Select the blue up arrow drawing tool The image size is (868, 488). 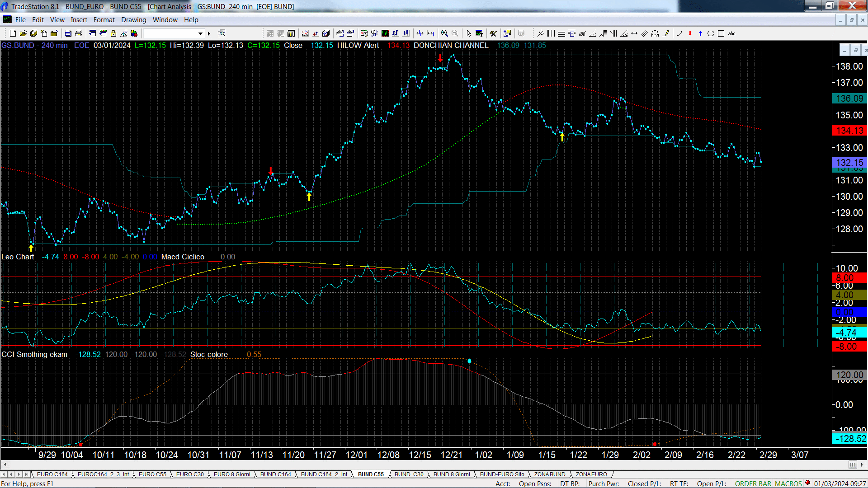click(700, 33)
